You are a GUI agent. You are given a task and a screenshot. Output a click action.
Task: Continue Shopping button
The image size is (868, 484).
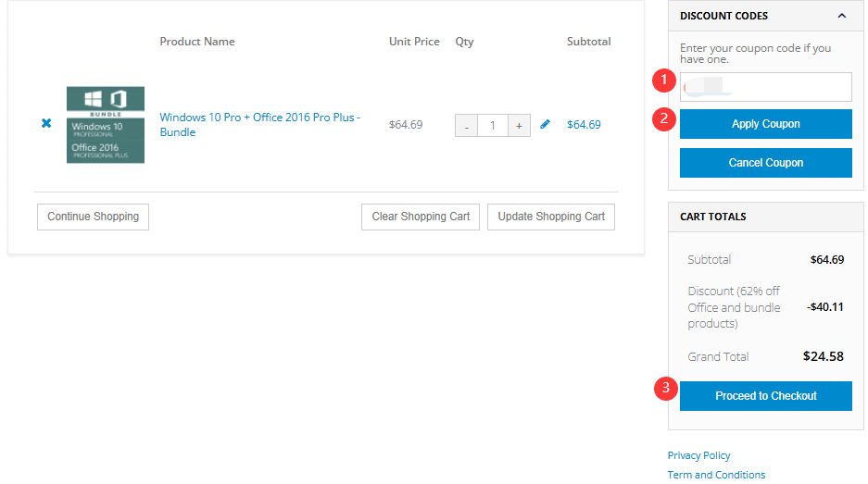click(93, 217)
